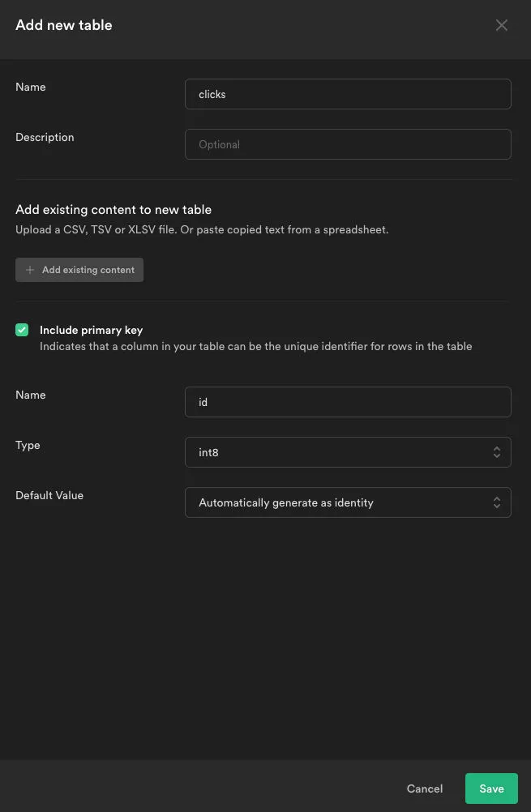This screenshot has height=812, width=531.
Task: Click the Type label
Action: click(28, 446)
